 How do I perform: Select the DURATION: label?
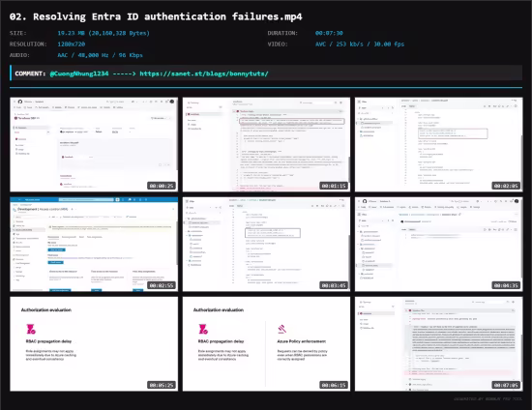point(282,33)
